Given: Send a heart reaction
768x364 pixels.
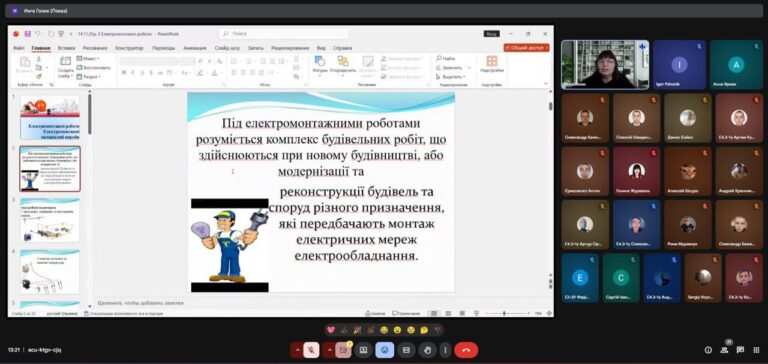Looking at the screenshot, I should [x=331, y=330].
